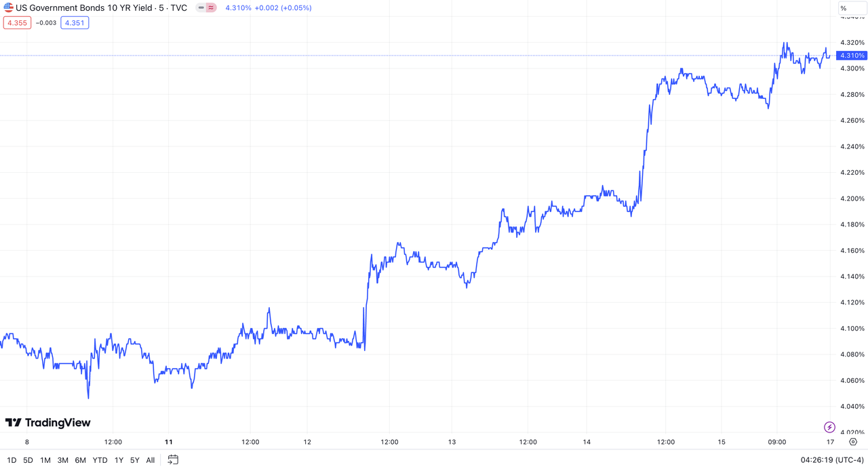Viewport: 868px width, 469px height.
Task: Click the red 4.355 sell price button
Action: coord(16,23)
